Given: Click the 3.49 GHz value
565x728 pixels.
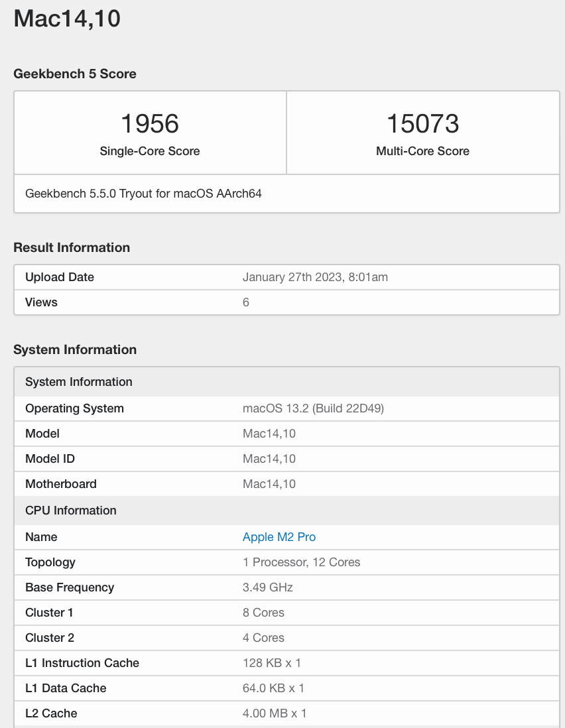Looking at the screenshot, I should [268, 587].
